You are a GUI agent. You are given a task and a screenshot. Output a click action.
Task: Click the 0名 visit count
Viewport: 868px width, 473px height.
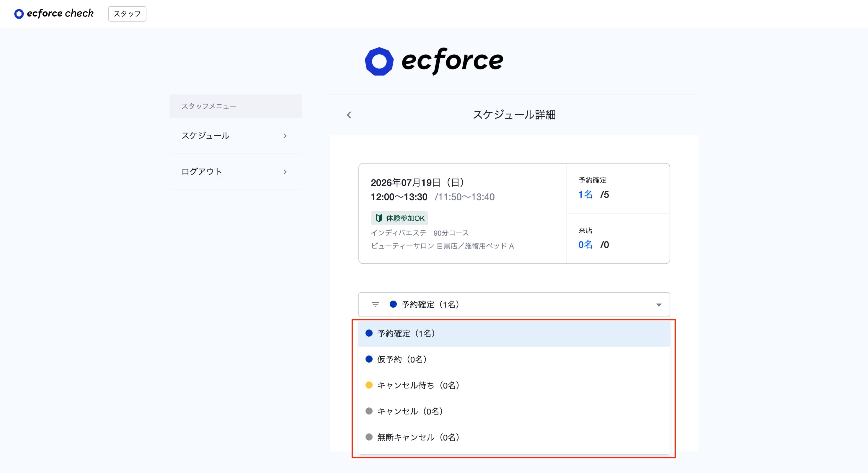click(585, 245)
